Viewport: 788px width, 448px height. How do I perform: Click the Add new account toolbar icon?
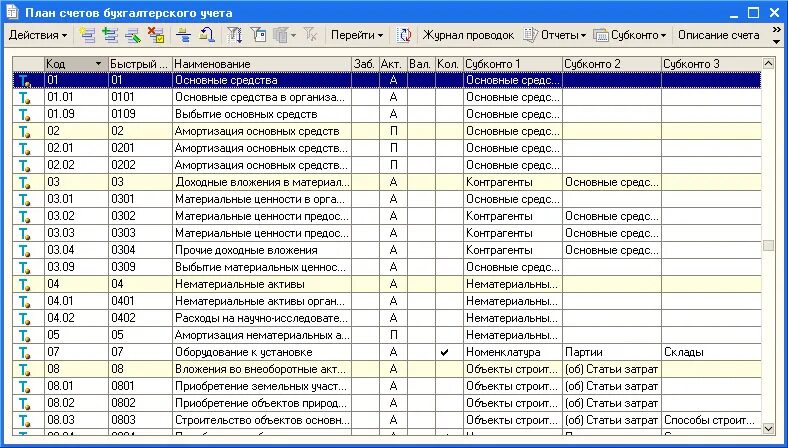pyautogui.click(x=87, y=35)
